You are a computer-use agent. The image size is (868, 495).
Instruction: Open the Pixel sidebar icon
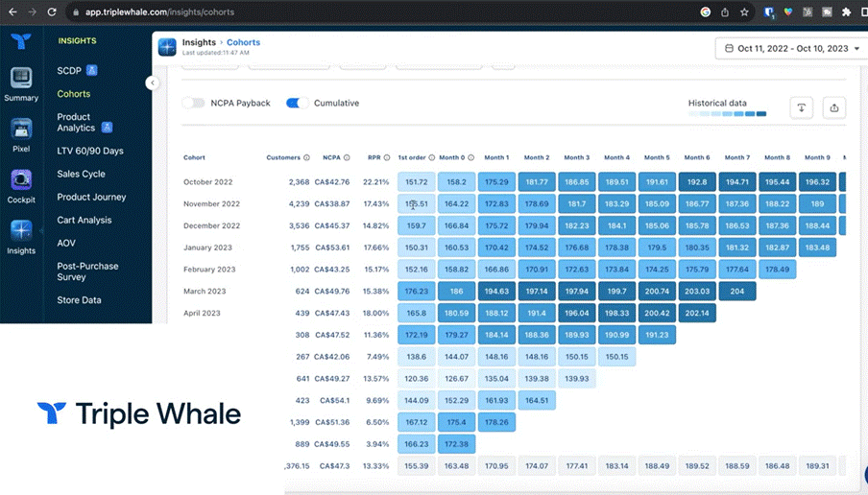20,130
